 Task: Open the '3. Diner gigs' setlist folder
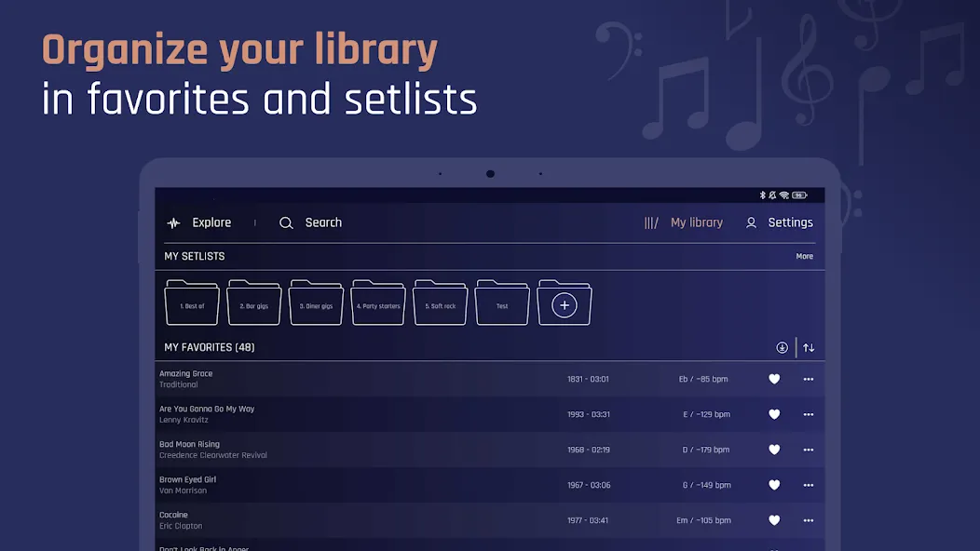316,303
